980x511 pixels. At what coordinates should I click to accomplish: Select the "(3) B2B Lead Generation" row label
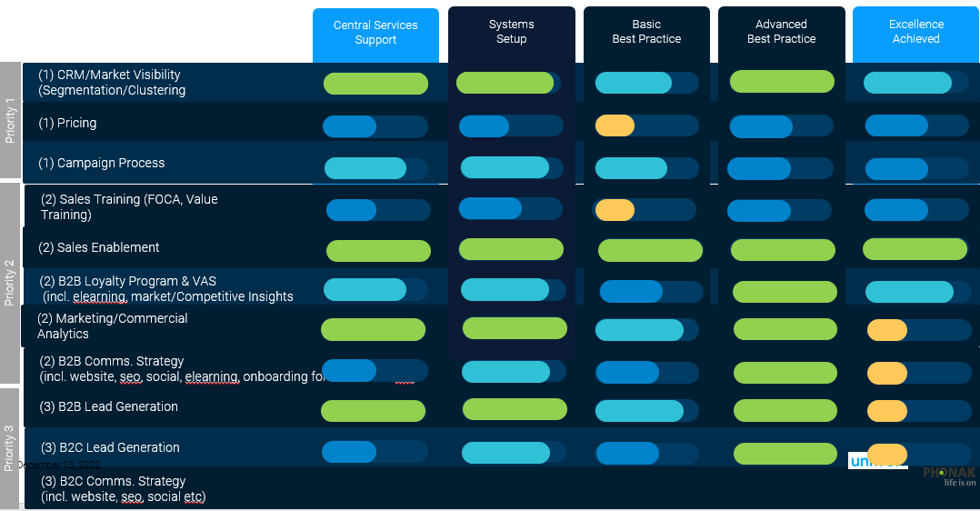coord(108,406)
